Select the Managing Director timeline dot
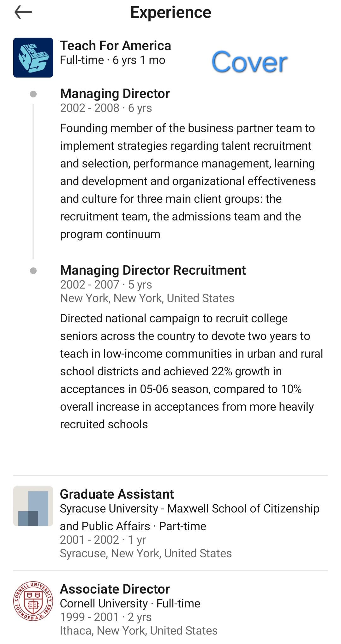 (x=33, y=94)
